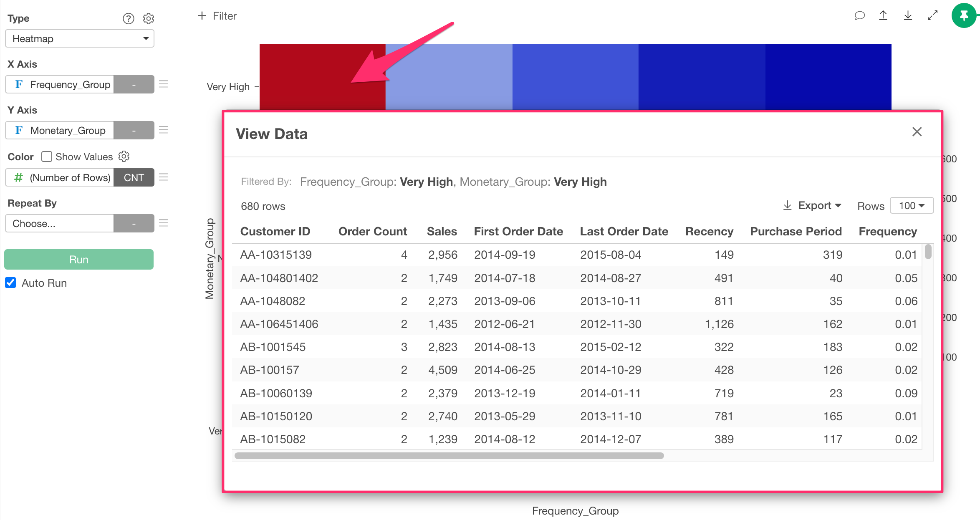Sort by the Sales column header

pyautogui.click(x=442, y=231)
